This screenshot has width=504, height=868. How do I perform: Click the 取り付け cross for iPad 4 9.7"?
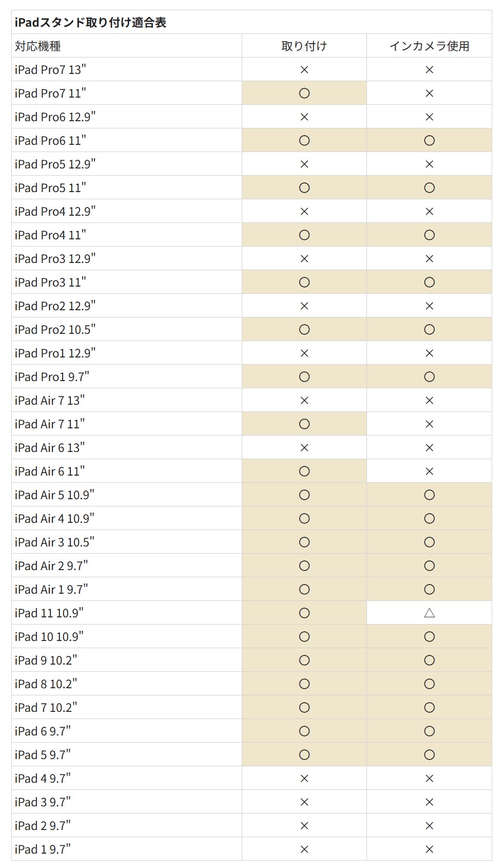(x=304, y=778)
